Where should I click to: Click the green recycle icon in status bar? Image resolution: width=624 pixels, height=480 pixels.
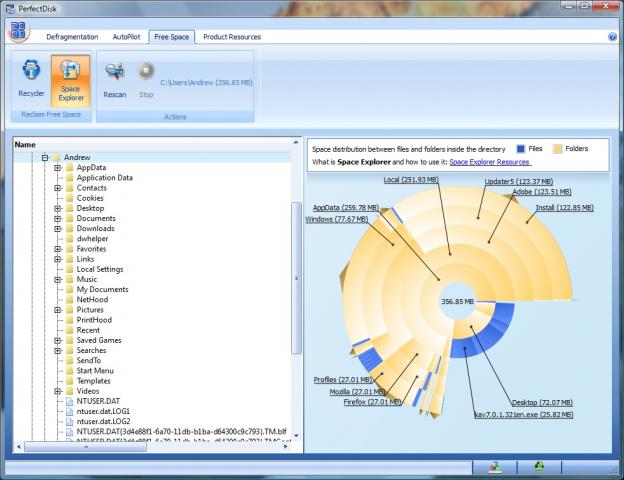[x=539, y=466]
